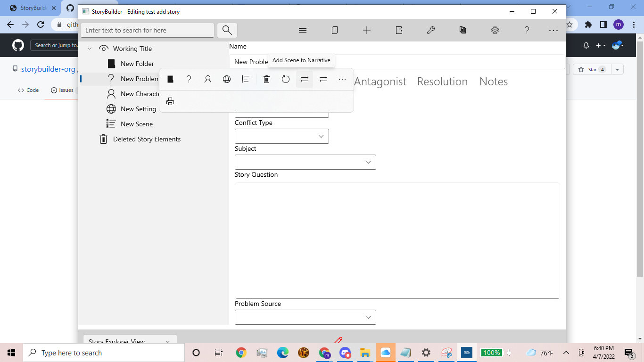Click the wrench tools icon in the toolbar
This screenshot has height=362, width=644.
tap(430, 30)
